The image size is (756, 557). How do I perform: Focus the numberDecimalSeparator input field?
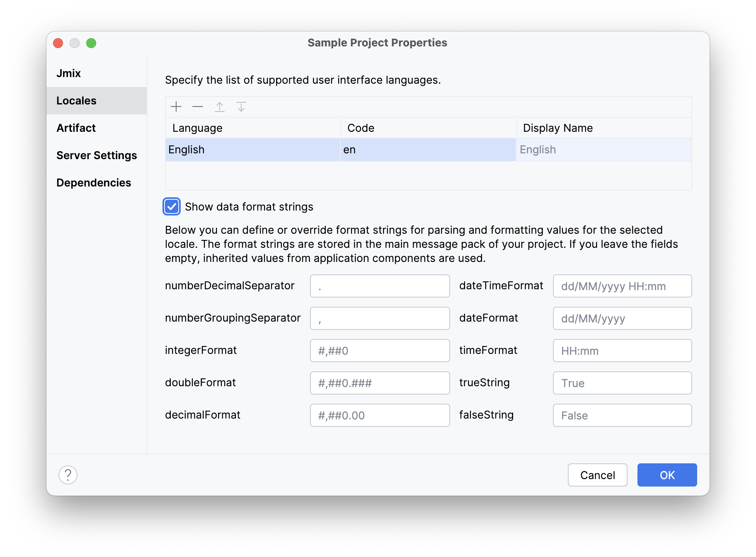pyautogui.click(x=380, y=286)
